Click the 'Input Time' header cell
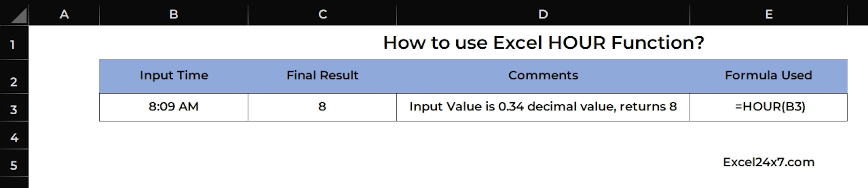 point(174,75)
